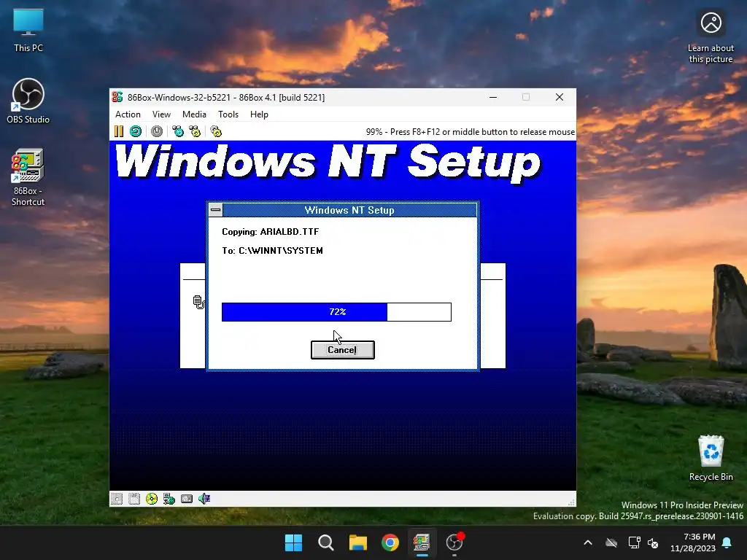Click the 86Box window title bar icon

click(x=117, y=97)
